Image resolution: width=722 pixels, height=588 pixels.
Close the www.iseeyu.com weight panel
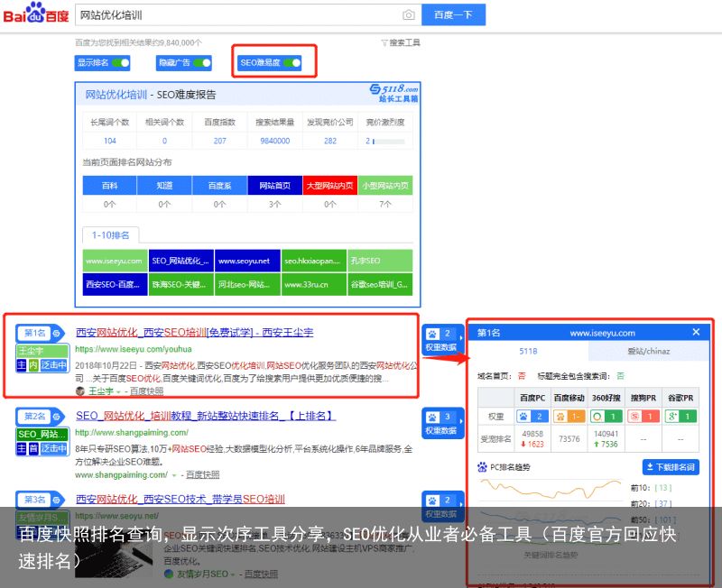pyautogui.click(x=696, y=332)
